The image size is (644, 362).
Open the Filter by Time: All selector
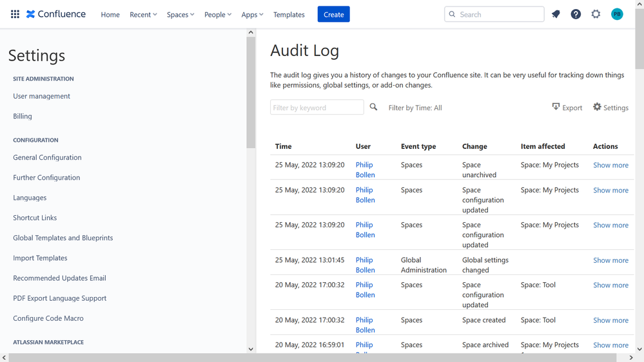coord(415,108)
